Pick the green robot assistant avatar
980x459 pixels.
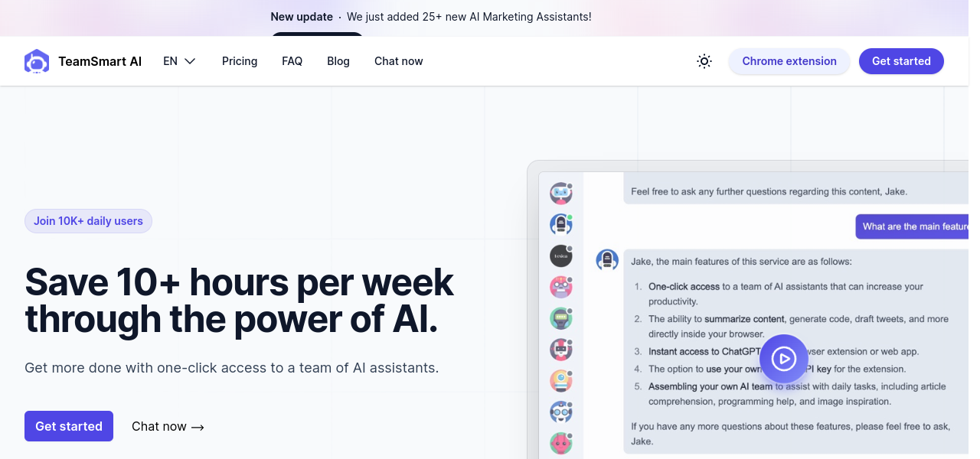(561, 318)
